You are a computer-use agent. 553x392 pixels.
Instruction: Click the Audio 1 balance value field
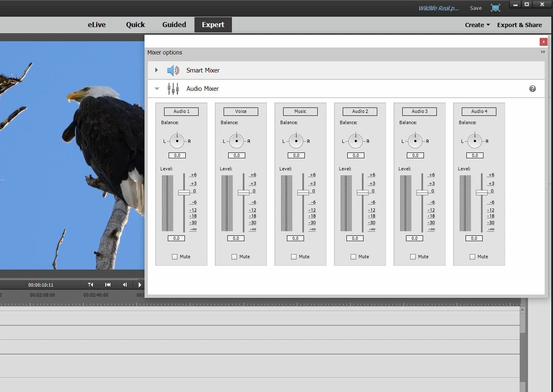coord(177,155)
